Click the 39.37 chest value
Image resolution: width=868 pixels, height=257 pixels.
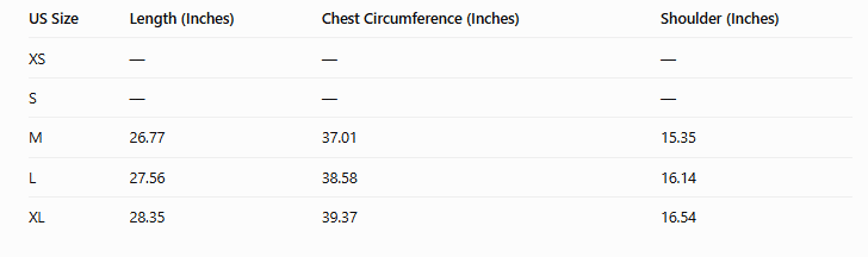click(339, 217)
